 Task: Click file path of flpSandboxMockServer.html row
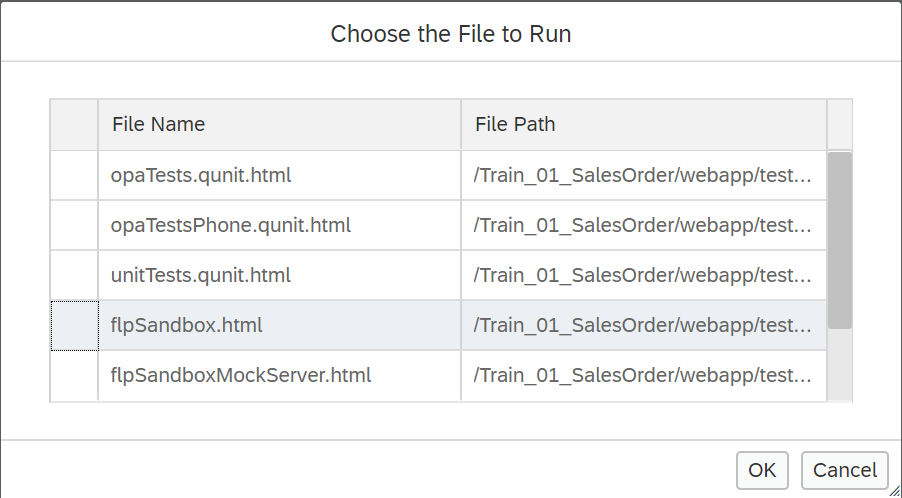643,376
